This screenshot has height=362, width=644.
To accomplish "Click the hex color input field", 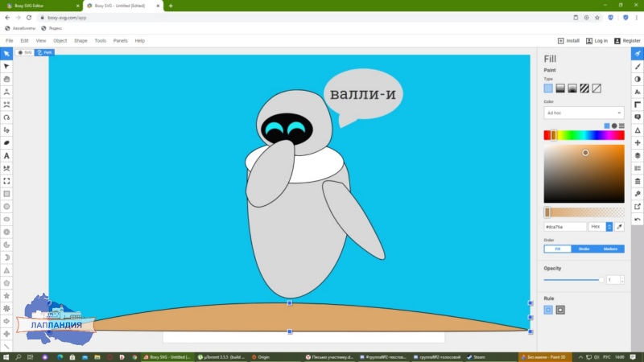I will pyautogui.click(x=565, y=227).
